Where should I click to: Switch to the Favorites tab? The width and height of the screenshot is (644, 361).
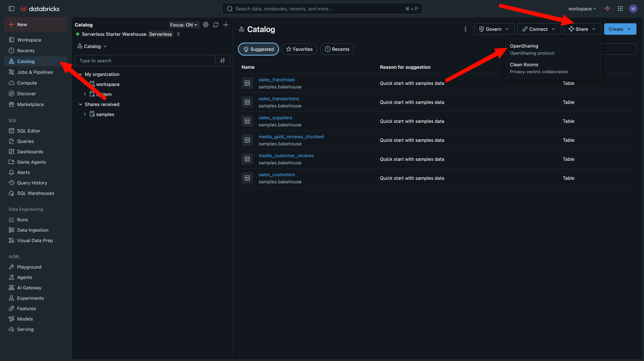(299, 49)
